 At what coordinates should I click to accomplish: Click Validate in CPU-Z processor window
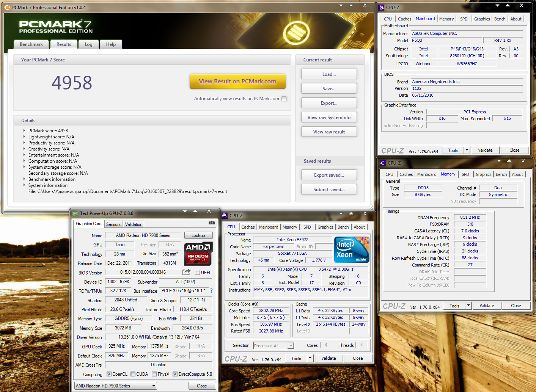pos(329,358)
